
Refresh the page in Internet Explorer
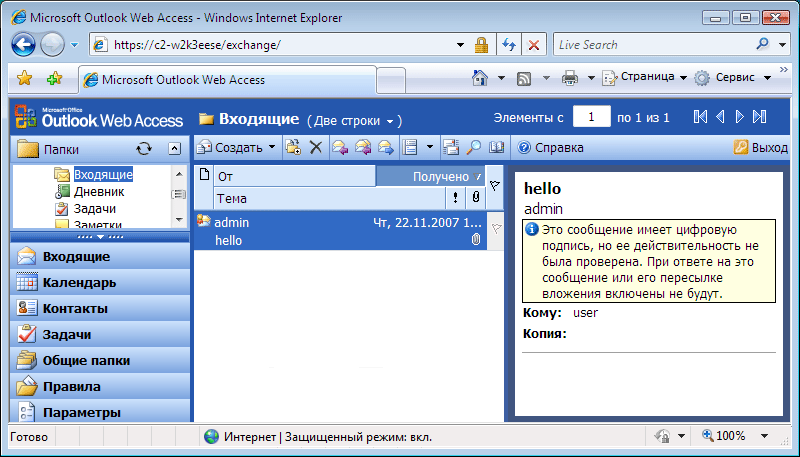click(x=509, y=45)
